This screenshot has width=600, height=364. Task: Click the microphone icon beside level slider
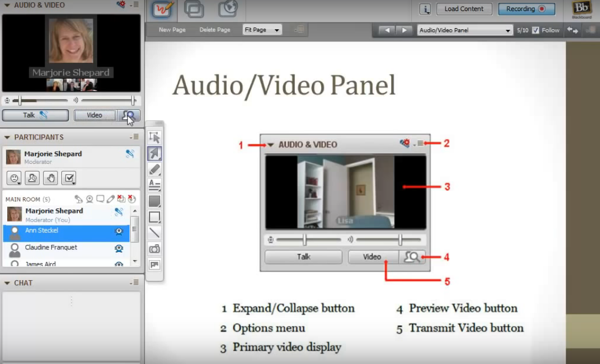coord(7,100)
